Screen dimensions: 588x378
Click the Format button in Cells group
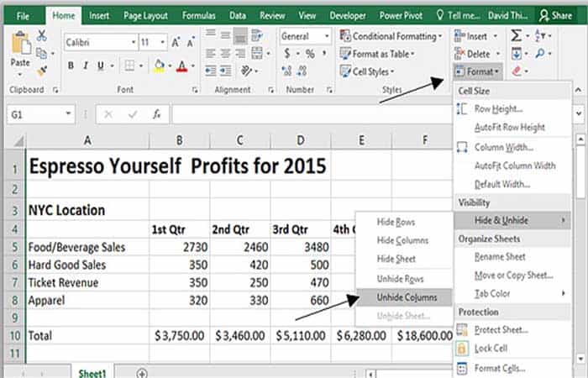(477, 71)
